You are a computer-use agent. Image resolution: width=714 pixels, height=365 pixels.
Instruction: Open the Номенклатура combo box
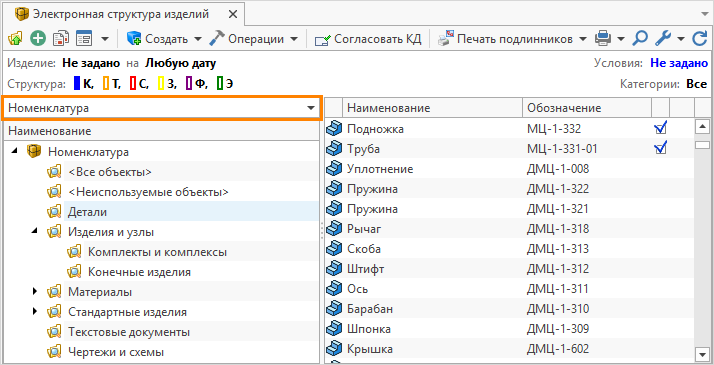162,108
